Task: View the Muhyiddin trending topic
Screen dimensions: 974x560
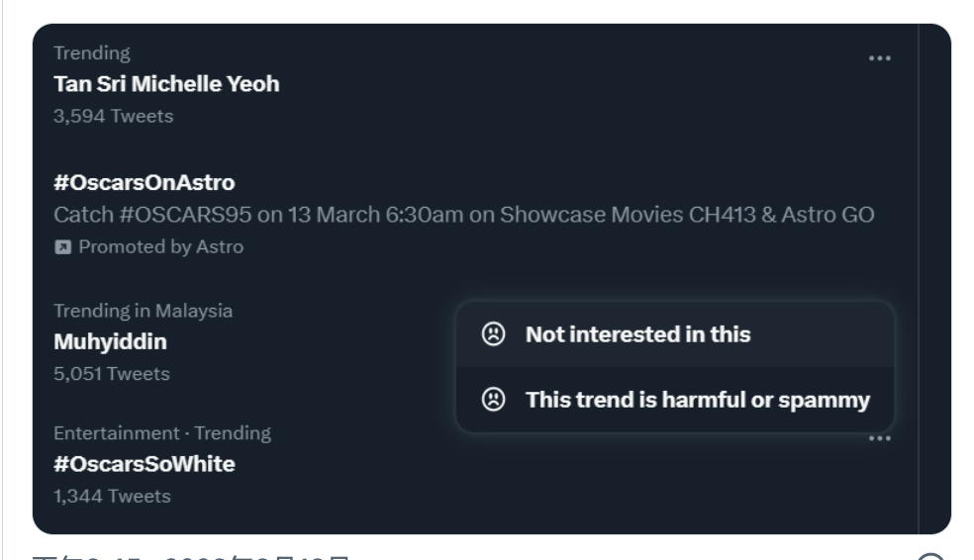Action: (x=110, y=342)
